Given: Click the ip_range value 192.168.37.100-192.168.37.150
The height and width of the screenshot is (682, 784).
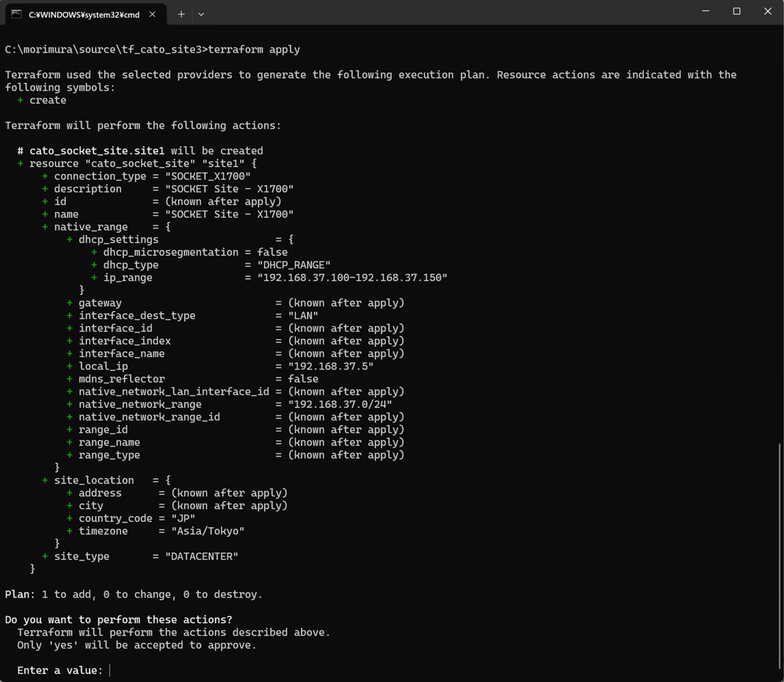Looking at the screenshot, I should point(352,277).
